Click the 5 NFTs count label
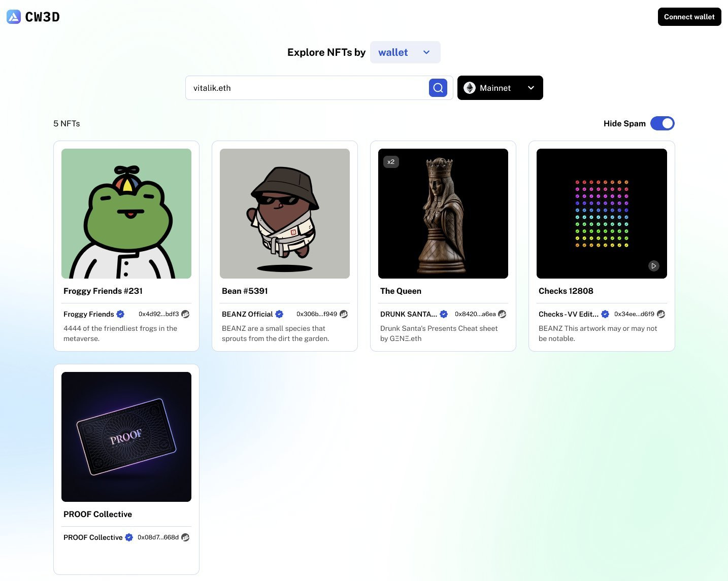The width and height of the screenshot is (728, 581). click(x=67, y=123)
